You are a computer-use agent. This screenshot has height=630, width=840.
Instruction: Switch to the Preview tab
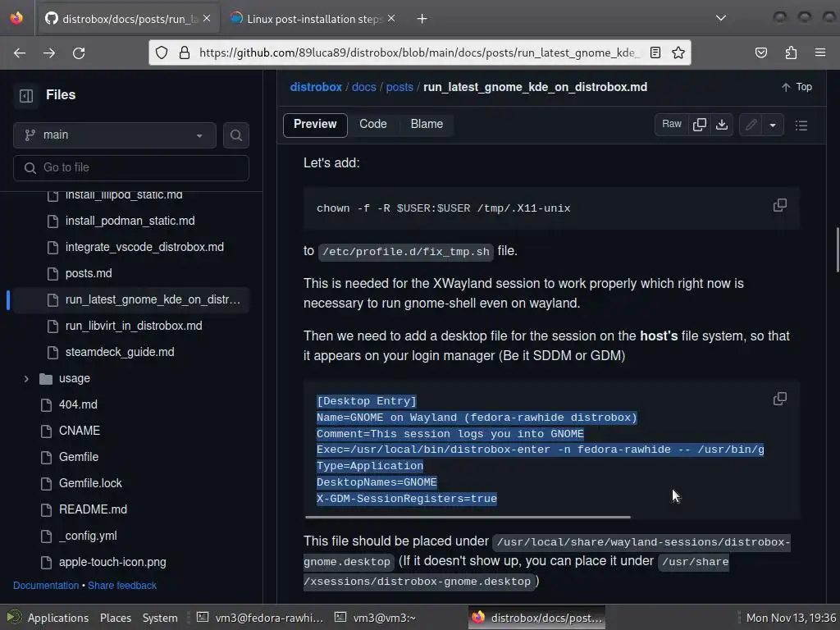(315, 125)
